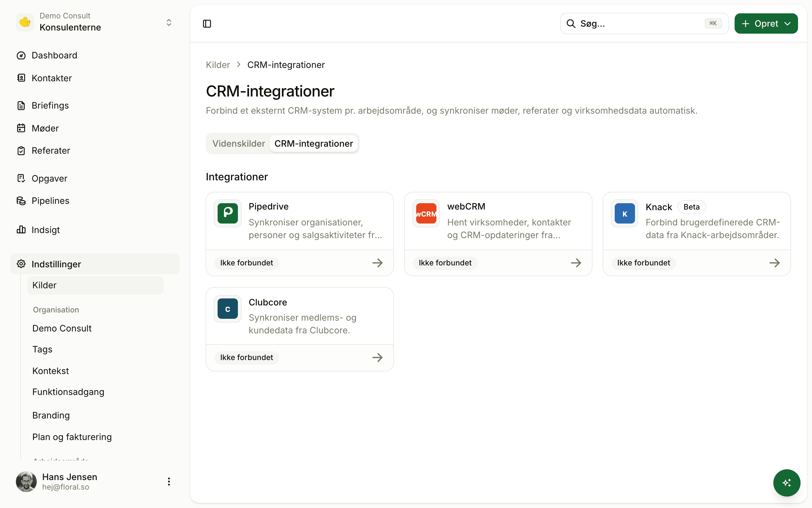Image resolution: width=812 pixels, height=508 pixels.
Task: Expand the Opret dropdown chevron
Action: [x=788, y=23]
